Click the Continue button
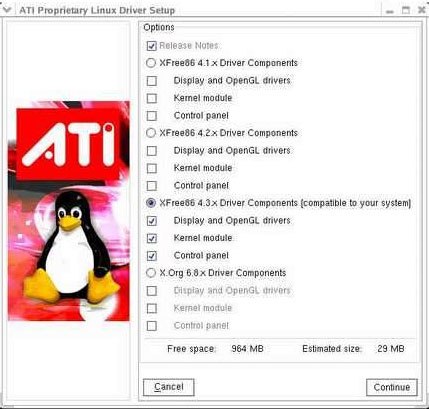Viewport: 429px width, 409px height. pyautogui.click(x=392, y=387)
